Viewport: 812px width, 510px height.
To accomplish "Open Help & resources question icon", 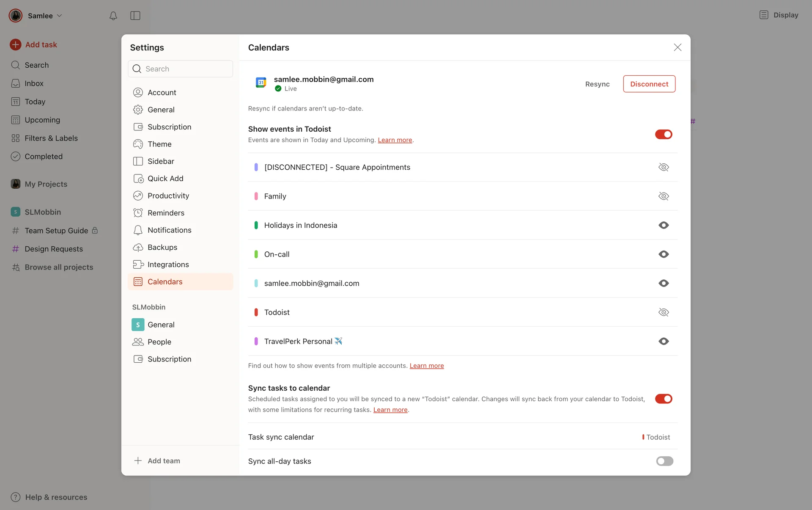I will coord(16,497).
